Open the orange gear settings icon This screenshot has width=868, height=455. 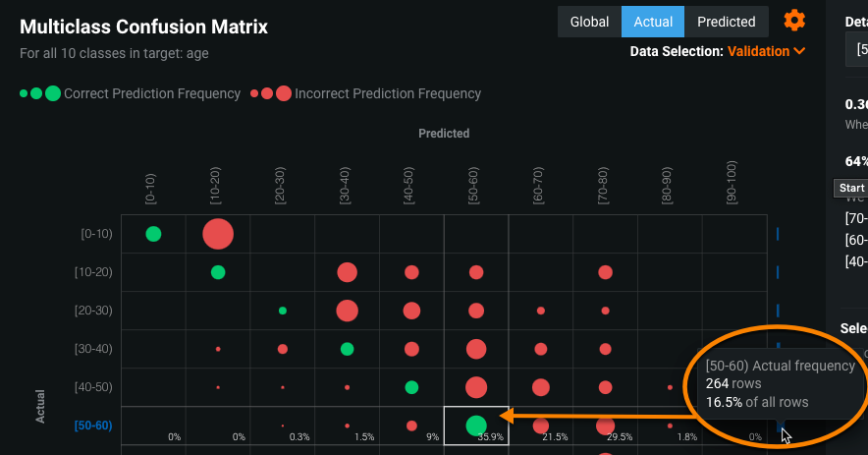click(794, 21)
